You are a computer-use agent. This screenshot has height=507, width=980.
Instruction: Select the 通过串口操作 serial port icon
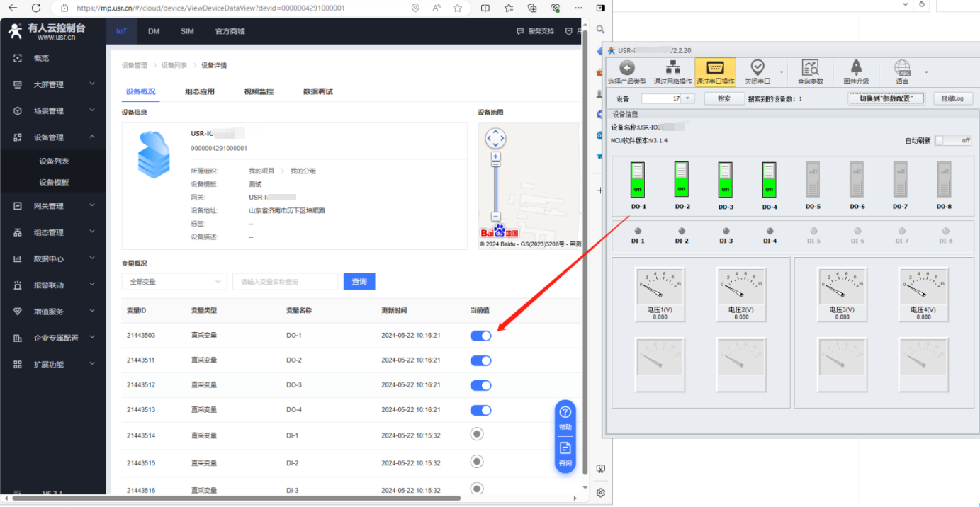click(x=715, y=68)
